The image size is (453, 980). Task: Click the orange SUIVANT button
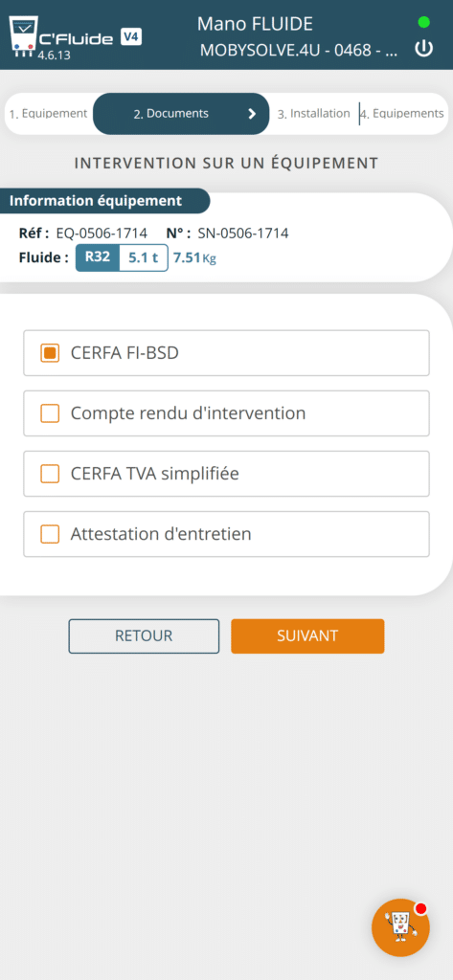coord(307,636)
